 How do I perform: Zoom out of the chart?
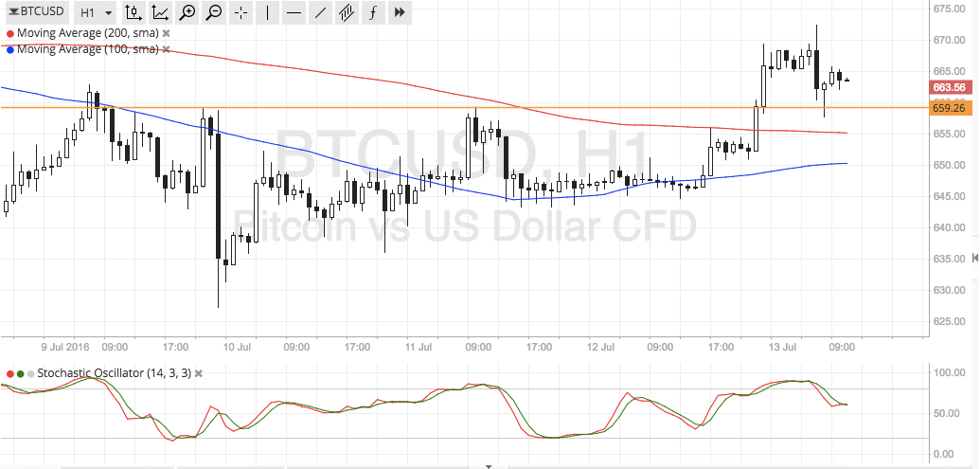[x=214, y=12]
